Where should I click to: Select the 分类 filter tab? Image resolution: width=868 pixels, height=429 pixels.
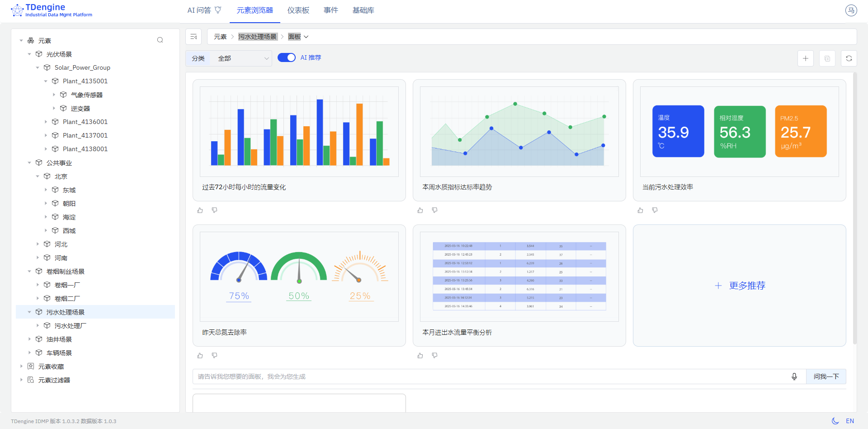click(x=198, y=58)
